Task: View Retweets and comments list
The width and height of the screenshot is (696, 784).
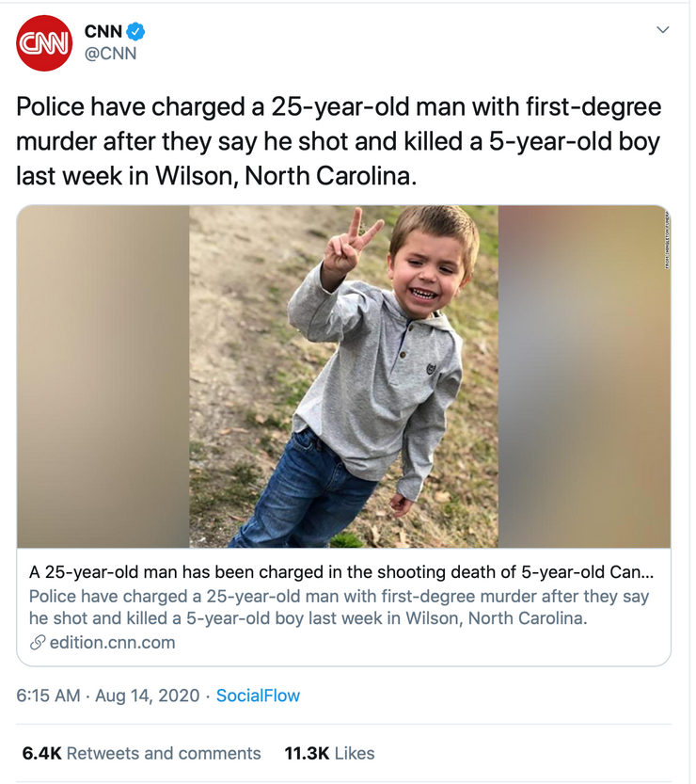Action: [164, 753]
